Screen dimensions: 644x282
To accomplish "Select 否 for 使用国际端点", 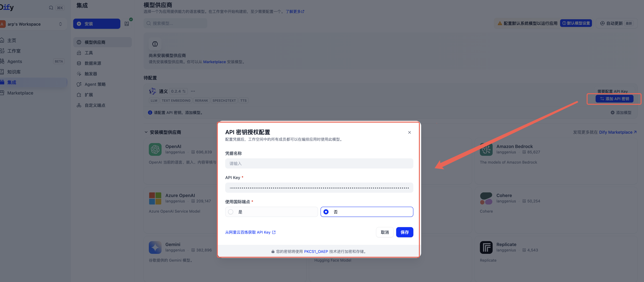I will point(367,212).
